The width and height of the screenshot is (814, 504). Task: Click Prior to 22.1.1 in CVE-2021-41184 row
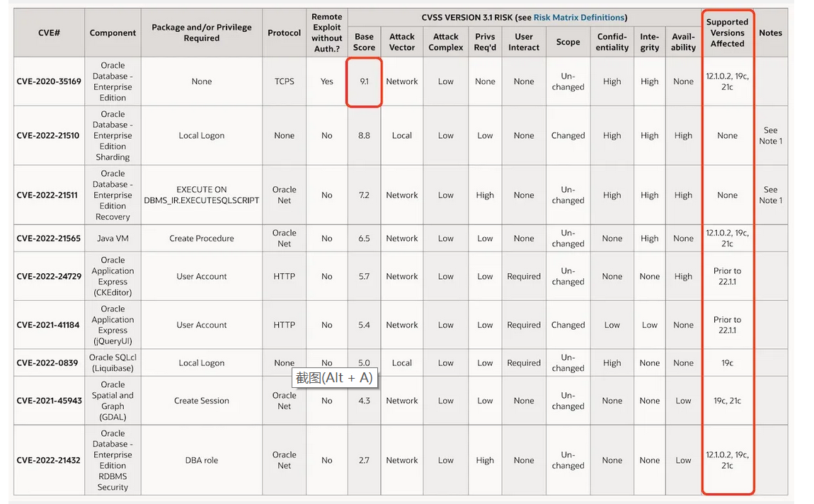(x=728, y=325)
